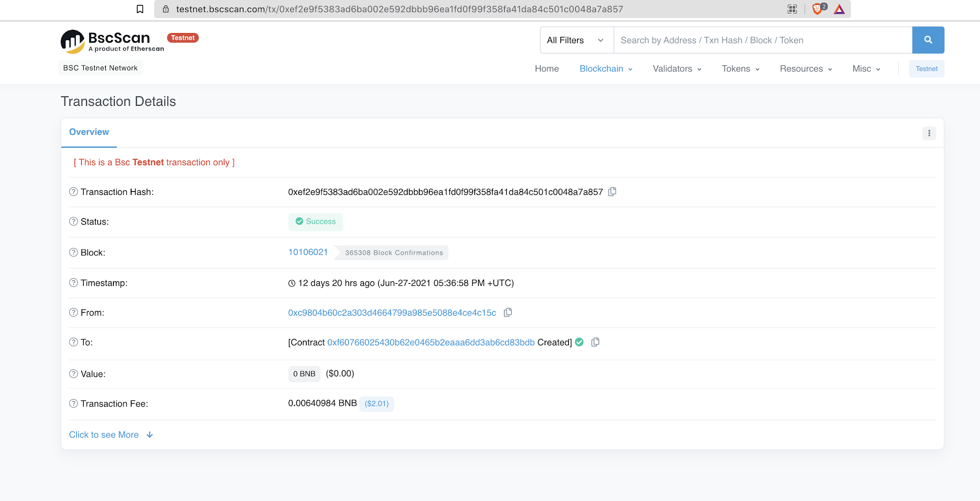Copy the contract address with copy icon
This screenshot has width=980, height=501.
(595, 342)
